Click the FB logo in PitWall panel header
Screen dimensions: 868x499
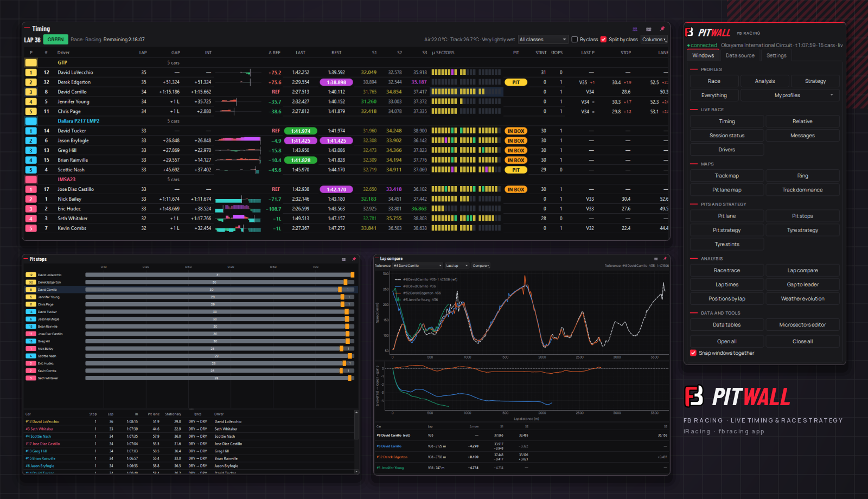pos(689,33)
